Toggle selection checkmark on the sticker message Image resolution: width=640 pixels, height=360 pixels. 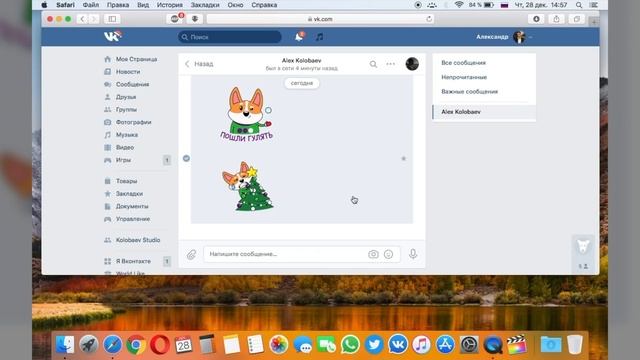click(186, 158)
